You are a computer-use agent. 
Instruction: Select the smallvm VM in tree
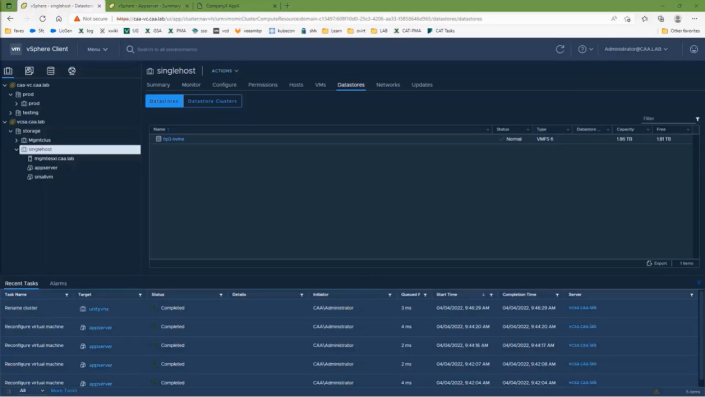click(44, 177)
